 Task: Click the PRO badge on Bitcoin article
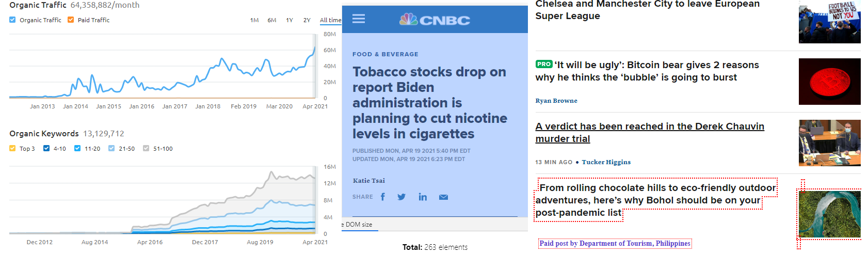(544, 64)
